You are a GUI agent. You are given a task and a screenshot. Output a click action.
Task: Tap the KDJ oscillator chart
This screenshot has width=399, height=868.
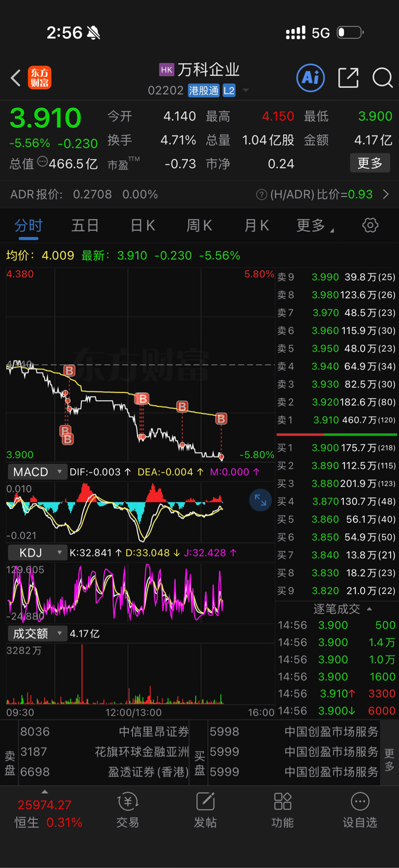click(x=140, y=593)
